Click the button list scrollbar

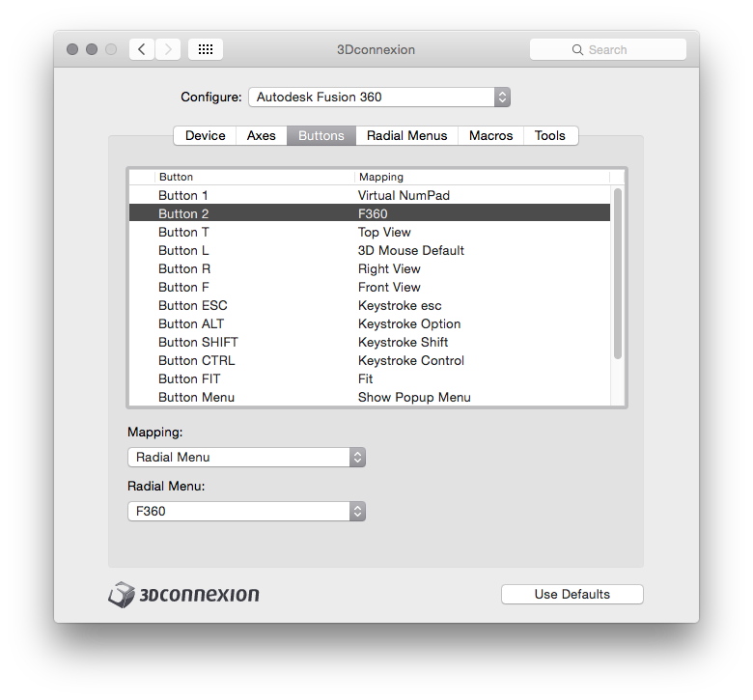(618, 273)
